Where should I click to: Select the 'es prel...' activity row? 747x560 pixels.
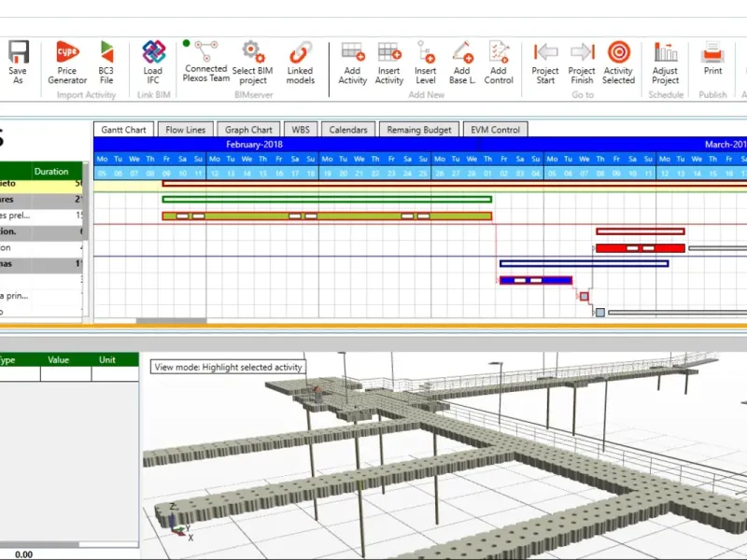pyautogui.click(x=41, y=216)
